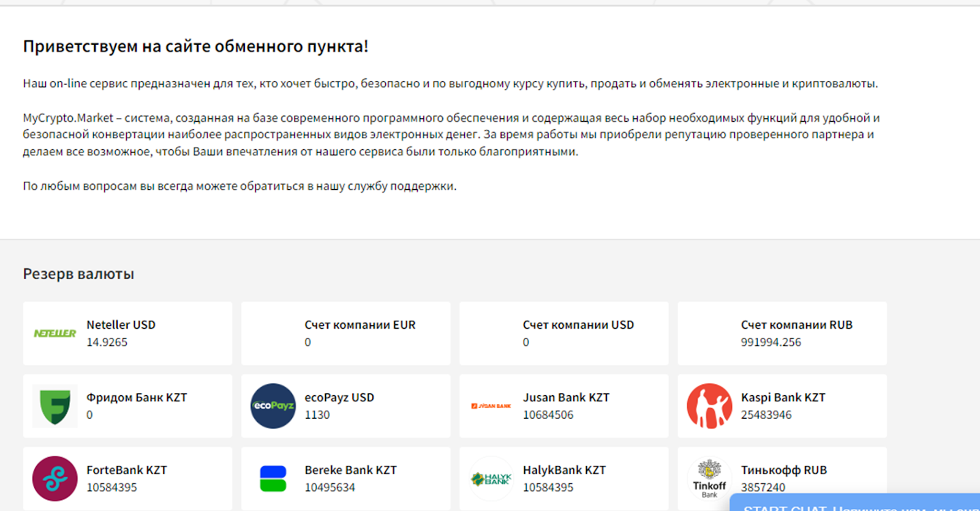Click the Резерв валюты section heading
This screenshot has width=980, height=511.
[x=78, y=274]
